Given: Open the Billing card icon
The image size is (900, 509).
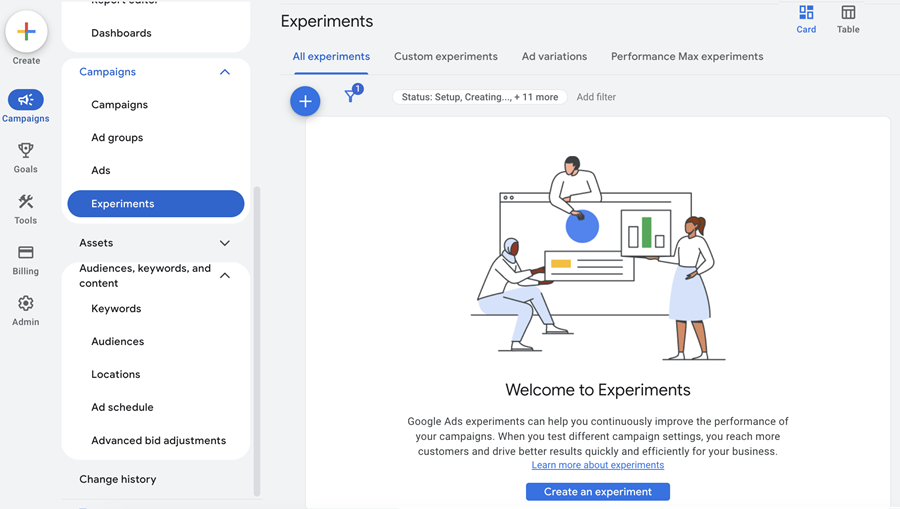Looking at the screenshot, I should (26, 252).
